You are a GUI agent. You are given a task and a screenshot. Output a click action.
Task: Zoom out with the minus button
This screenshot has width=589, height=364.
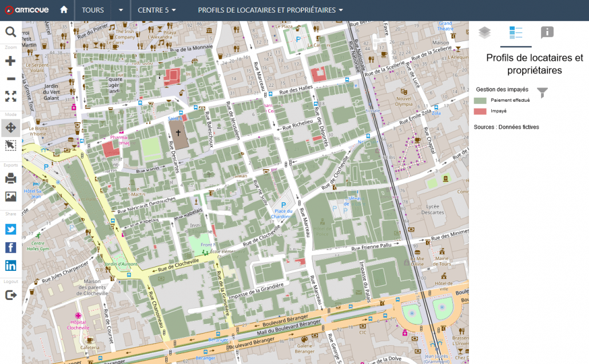pyautogui.click(x=10, y=79)
